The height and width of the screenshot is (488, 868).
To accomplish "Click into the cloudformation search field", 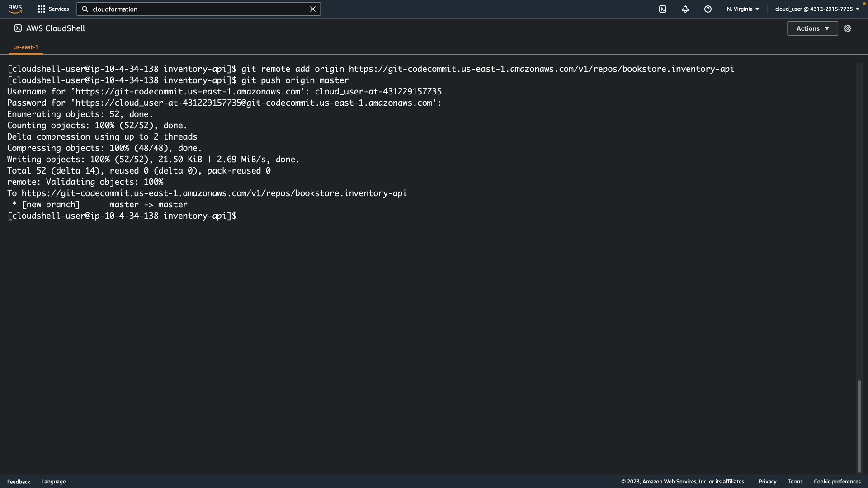I will (199, 9).
